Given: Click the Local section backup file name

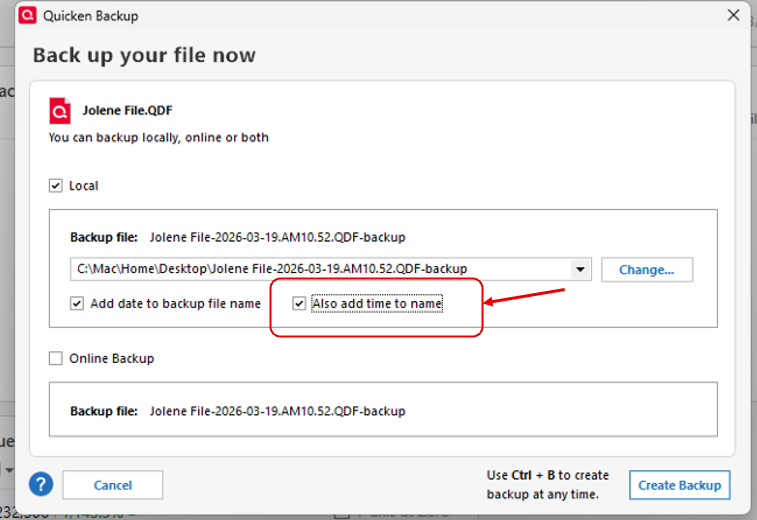Looking at the screenshot, I should pos(278,237).
